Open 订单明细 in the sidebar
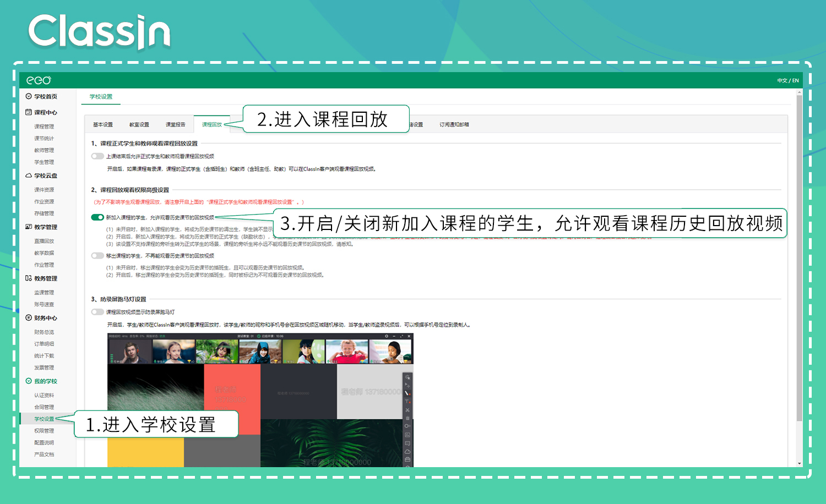The width and height of the screenshot is (826, 504). coord(44,344)
